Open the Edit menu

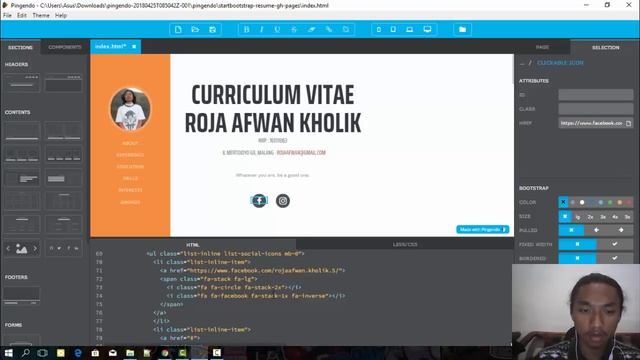pyautogui.click(x=22, y=16)
